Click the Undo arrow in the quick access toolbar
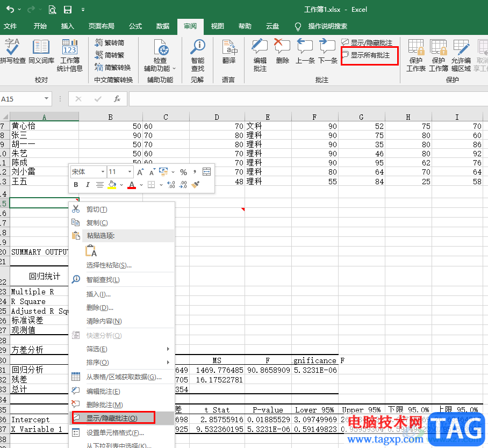 tap(10, 10)
